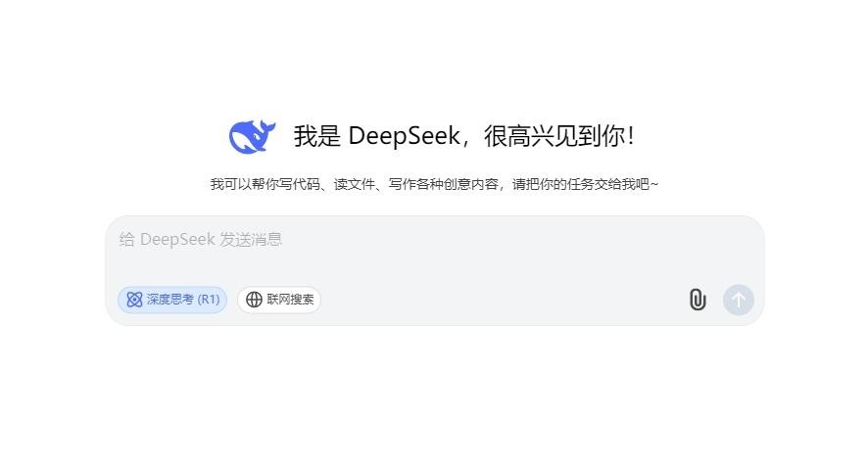This screenshot has width=868, height=466.
Task: Click the blank area between 联网搜索 and paperclip
Action: 504,300
